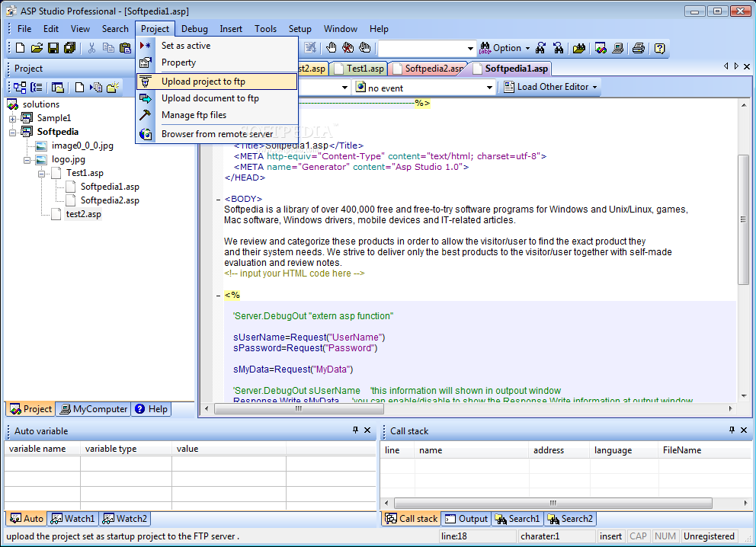This screenshot has height=547, width=756.
Task: Open the search text combo box dropdown
Action: [x=470, y=48]
